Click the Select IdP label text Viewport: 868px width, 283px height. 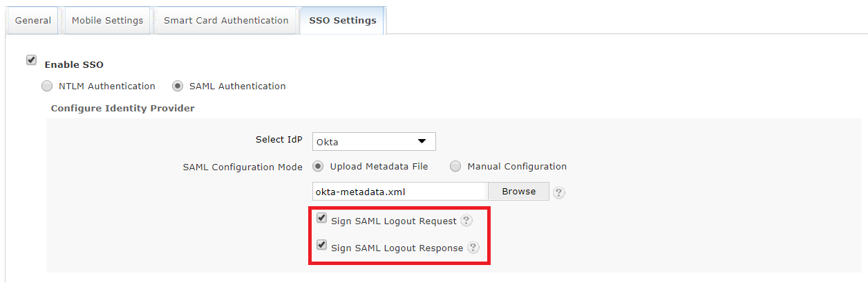pyautogui.click(x=279, y=140)
